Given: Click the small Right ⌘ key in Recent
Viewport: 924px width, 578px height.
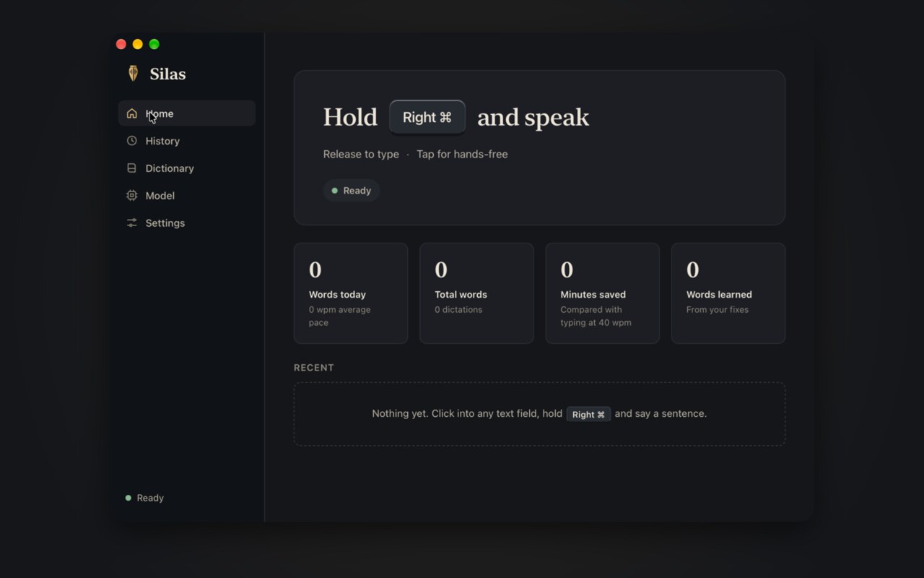Looking at the screenshot, I should (x=588, y=414).
